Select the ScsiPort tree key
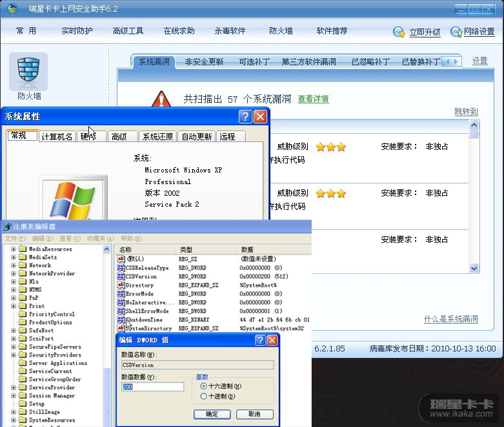Image resolution: width=504 pixels, height=427 pixels. [x=41, y=338]
